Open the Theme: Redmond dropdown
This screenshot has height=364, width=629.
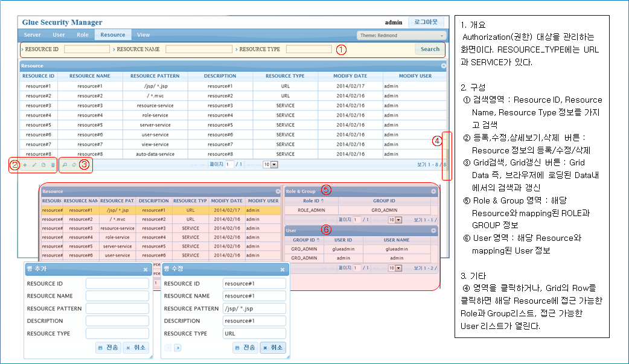401,36
